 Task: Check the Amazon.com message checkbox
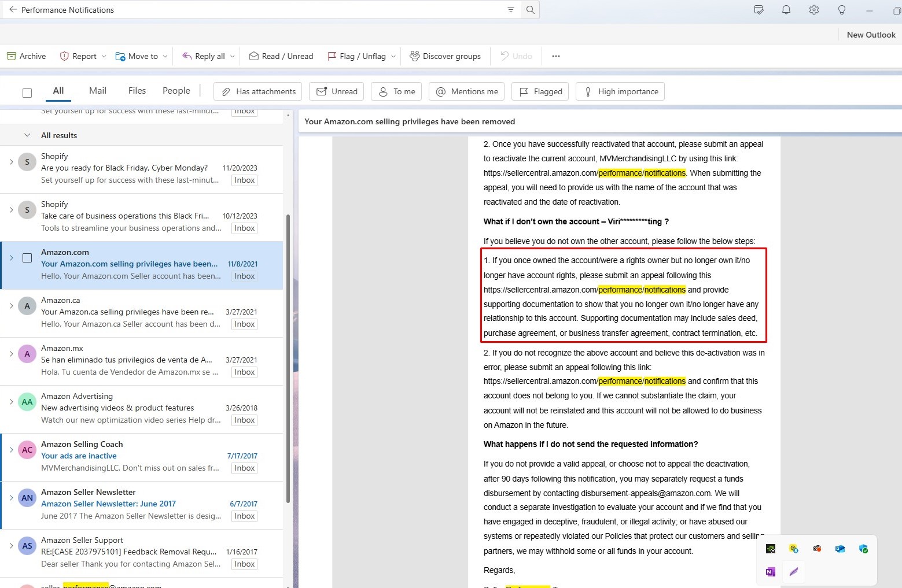click(27, 258)
